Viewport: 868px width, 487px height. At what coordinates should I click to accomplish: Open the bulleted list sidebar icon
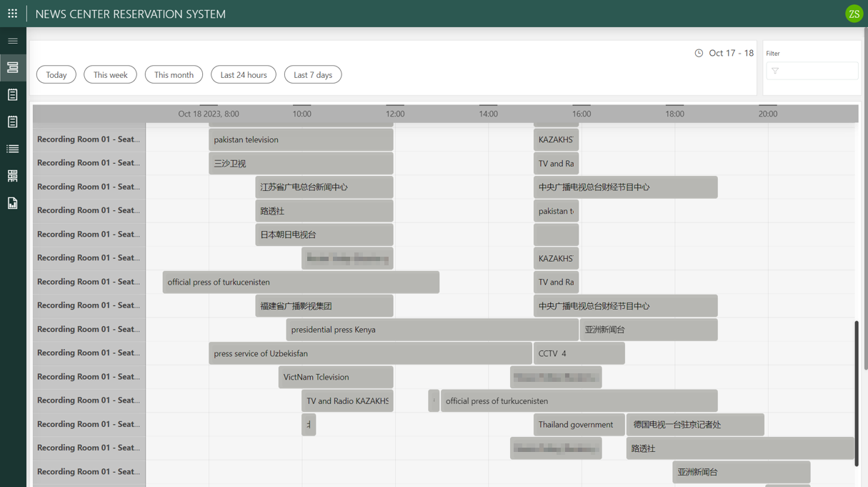13,149
